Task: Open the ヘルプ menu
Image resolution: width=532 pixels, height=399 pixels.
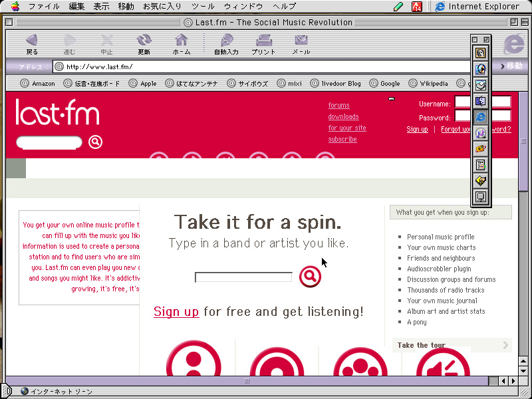Action: tap(284, 7)
